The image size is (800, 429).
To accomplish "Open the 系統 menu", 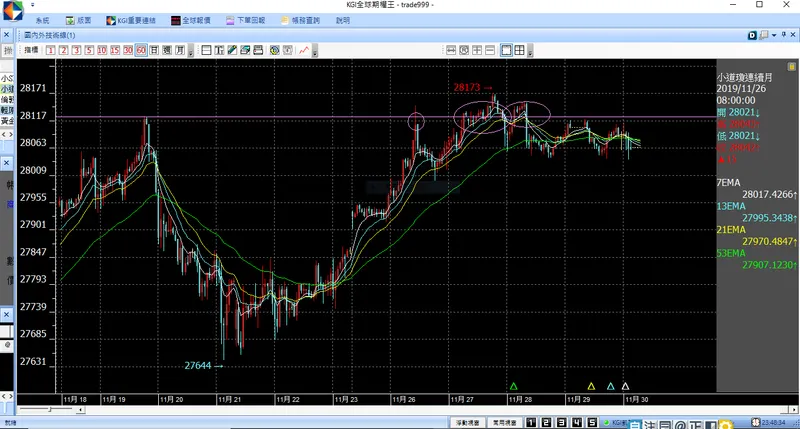I will click(x=42, y=20).
